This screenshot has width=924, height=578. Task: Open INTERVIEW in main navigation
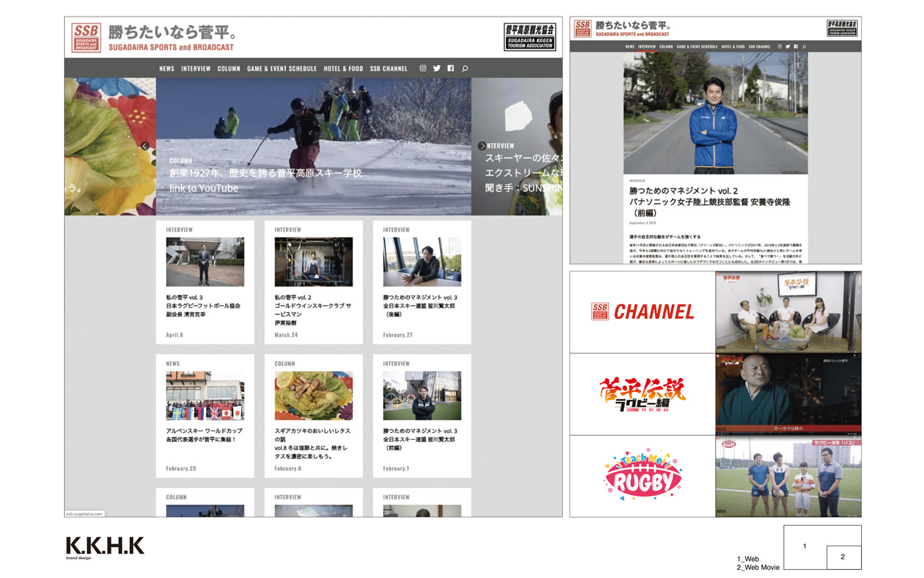pyautogui.click(x=196, y=68)
